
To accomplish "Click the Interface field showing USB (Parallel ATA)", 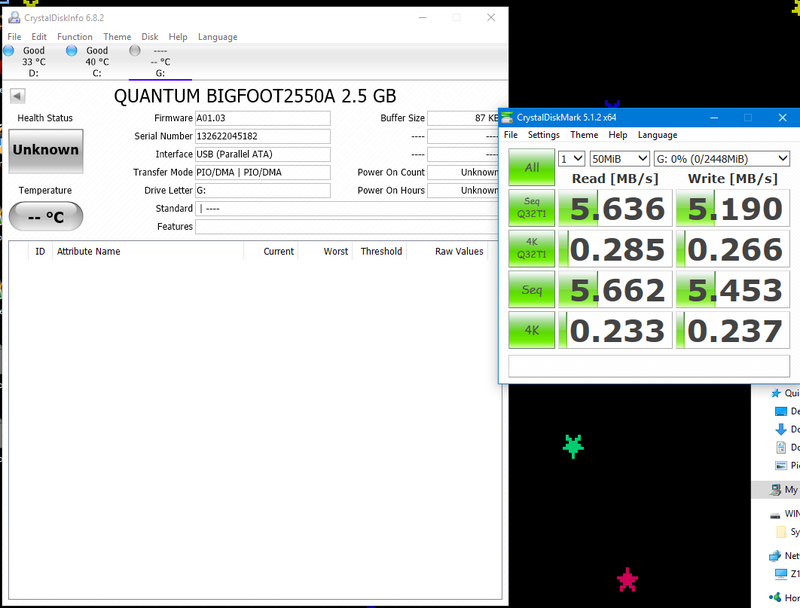I will pos(263,155).
